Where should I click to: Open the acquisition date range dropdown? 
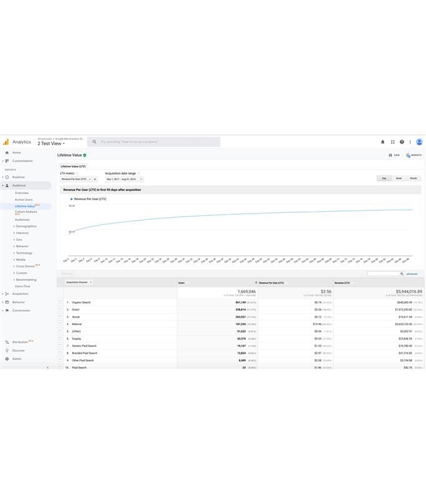(124, 179)
